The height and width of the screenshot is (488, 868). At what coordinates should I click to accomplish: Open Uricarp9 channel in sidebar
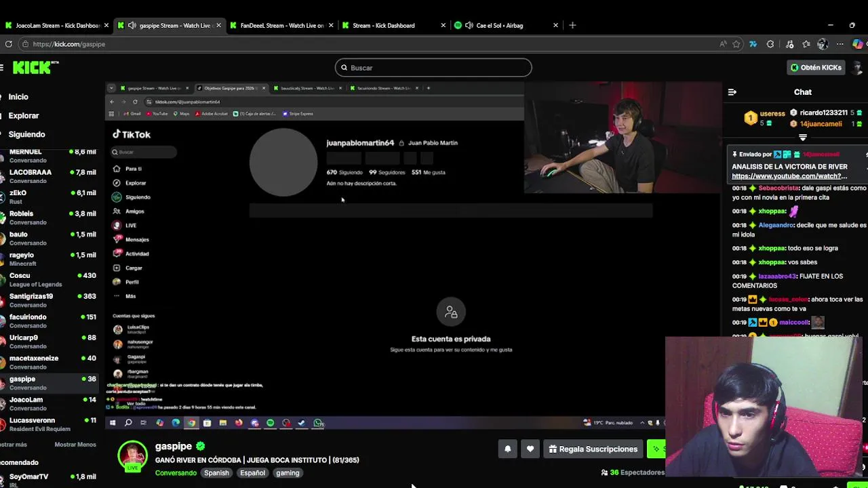click(49, 342)
